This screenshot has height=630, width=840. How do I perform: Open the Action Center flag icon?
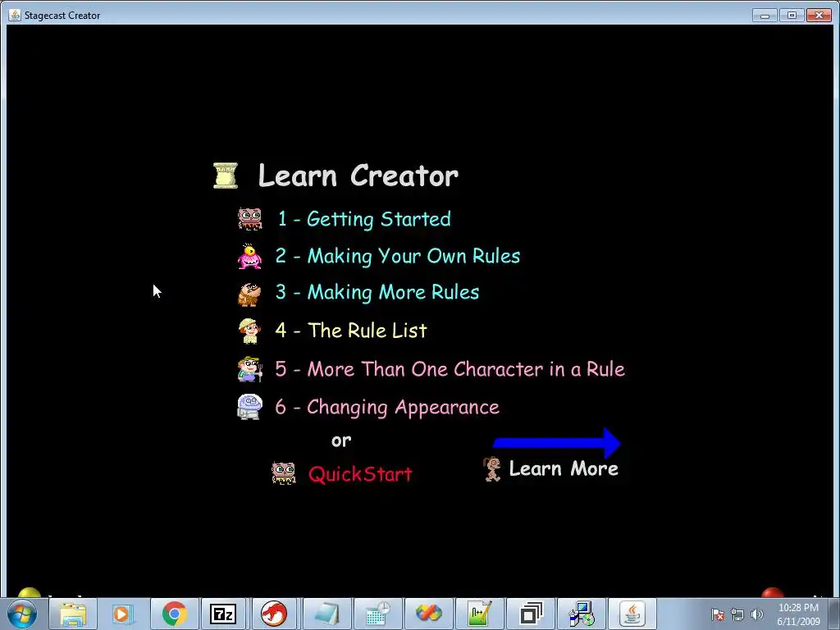click(x=718, y=614)
